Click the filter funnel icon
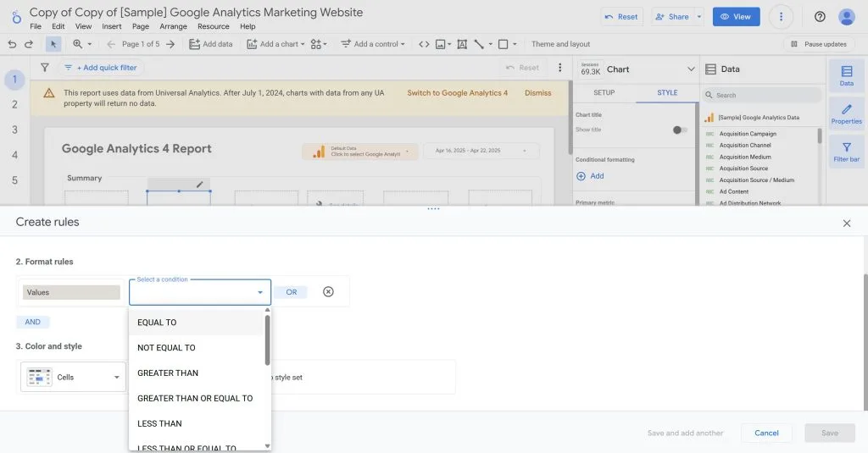The height and width of the screenshot is (453, 868). 45,68
